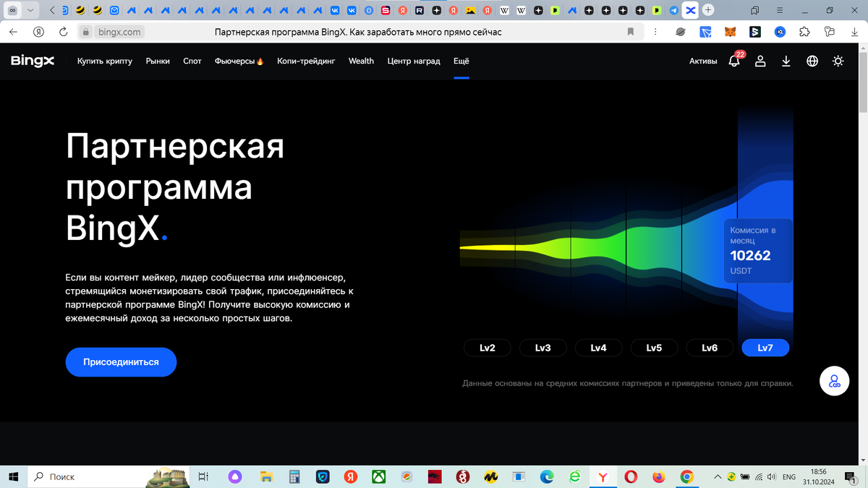Open the blue circle extension icon
This screenshot has height=488, width=868.
point(780,32)
